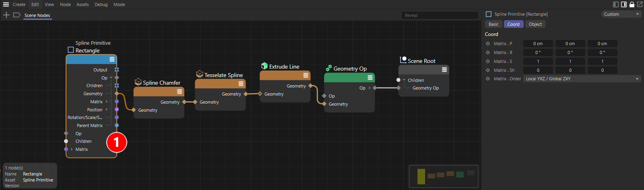
Task: Open the Custom mode dropdown
Action: tap(621, 14)
